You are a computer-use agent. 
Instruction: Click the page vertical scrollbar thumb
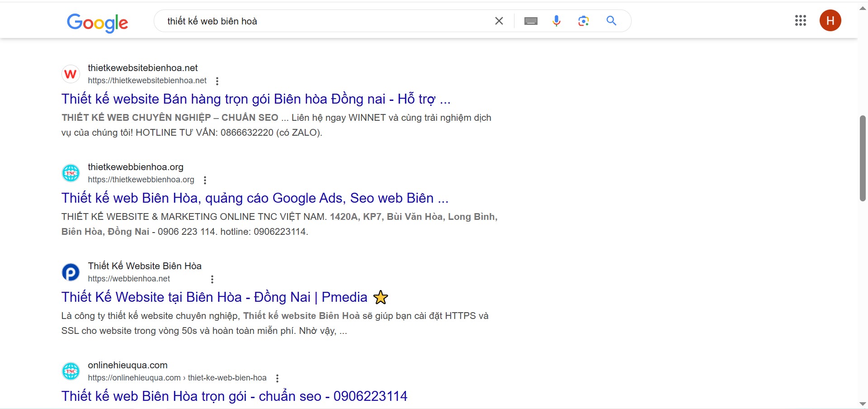[863, 158]
